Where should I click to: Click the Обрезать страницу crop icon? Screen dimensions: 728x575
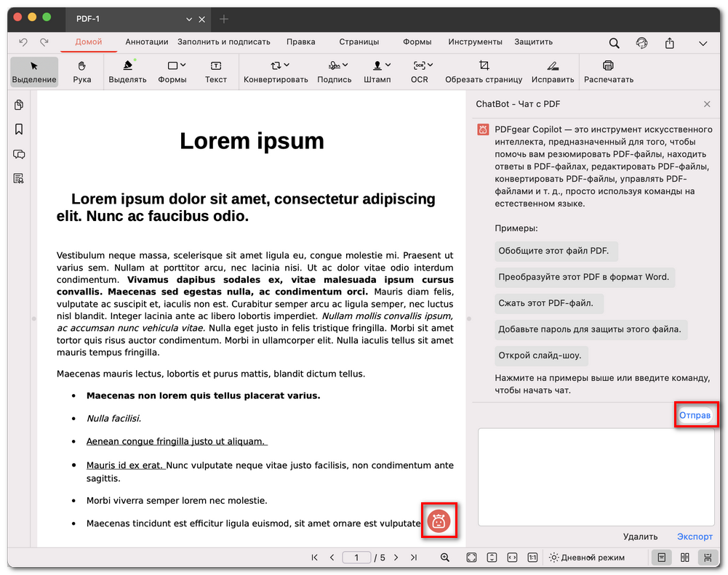pos(484,71)
